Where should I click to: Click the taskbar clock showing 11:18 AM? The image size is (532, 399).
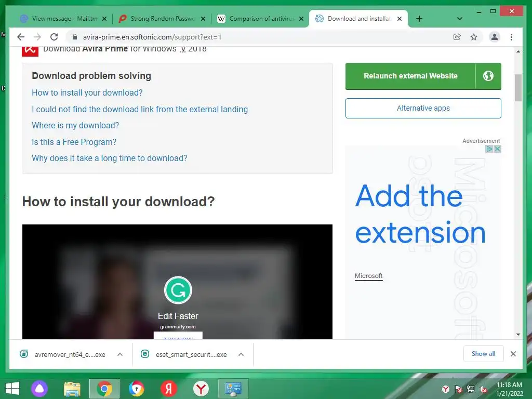(x=509, y=389)
